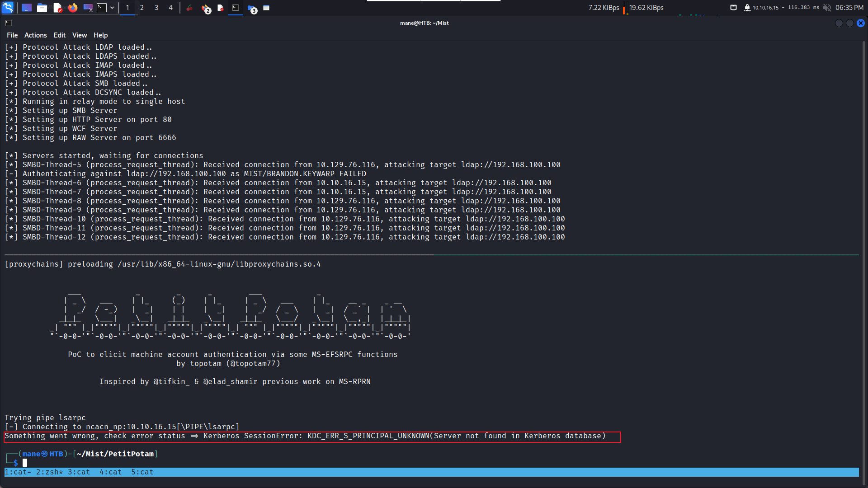Click 'Setting up HTTP Server on port 80'

point(88,120)
